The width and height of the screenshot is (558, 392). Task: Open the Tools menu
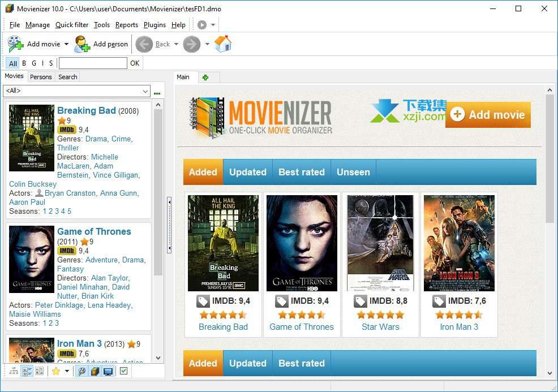[102, 25]
